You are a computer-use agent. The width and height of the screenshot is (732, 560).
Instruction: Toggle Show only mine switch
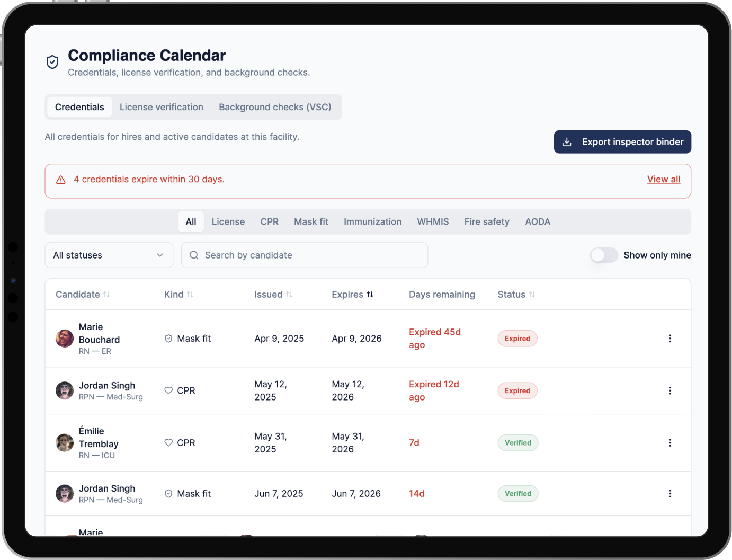point(604,255)
